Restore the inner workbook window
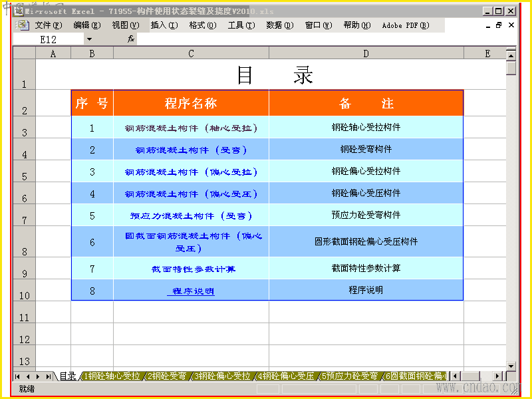This screenshot has width=532, height=399. tap(499, 25)
